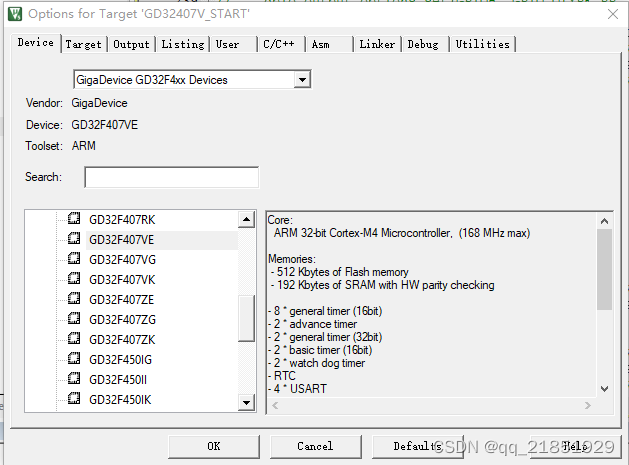Click device list scroll up arrow
The height and width of the screenshot is (465, 629).
click(x=246, y=219)
